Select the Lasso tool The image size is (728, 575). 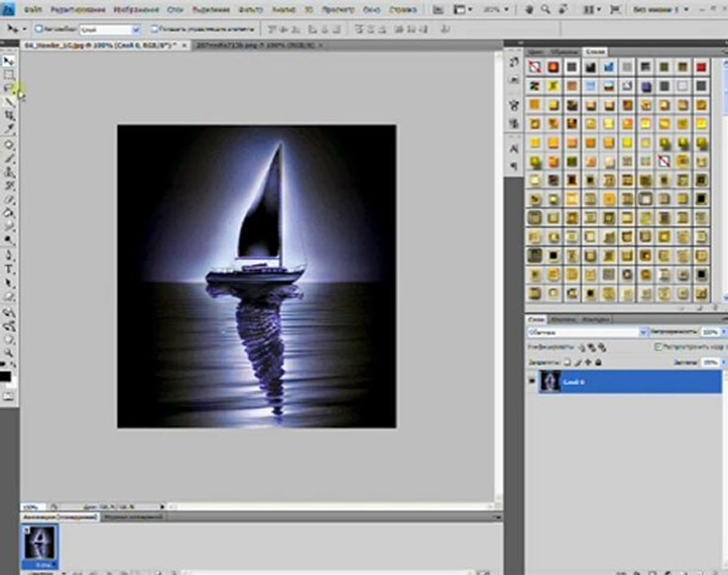(9, 88)
